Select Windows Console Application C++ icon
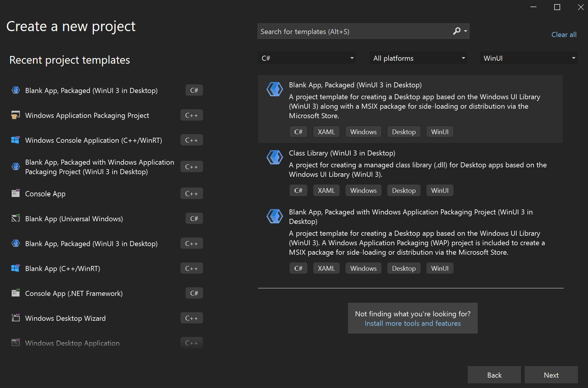 [x=15, y=140]
